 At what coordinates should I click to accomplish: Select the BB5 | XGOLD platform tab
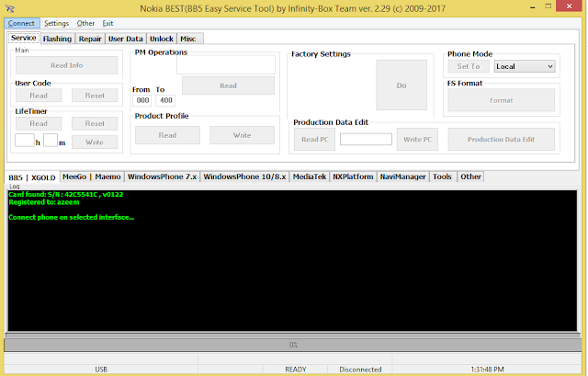pos(32,177)
